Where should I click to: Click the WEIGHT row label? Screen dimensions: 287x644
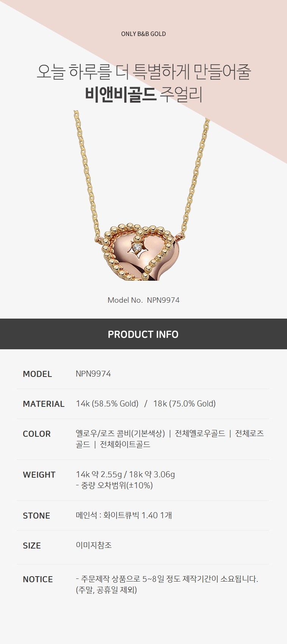pyautogui.click(x=39, y=475)
